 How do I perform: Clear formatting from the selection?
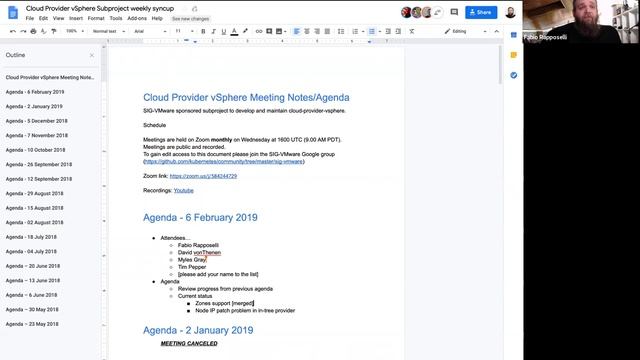pos(412,31)
